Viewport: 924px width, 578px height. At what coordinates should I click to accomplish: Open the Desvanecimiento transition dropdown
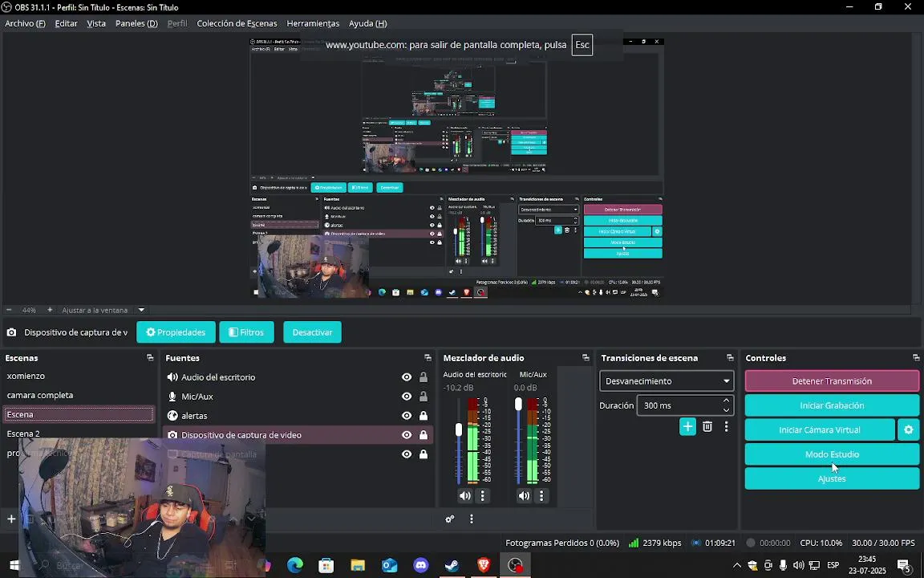(x=667, y=381)
